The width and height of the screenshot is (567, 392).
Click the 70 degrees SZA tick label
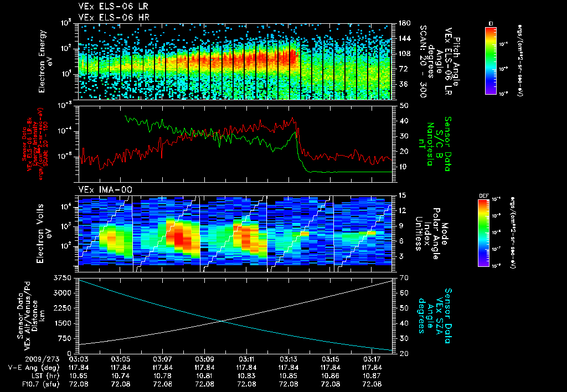pyautogui.click(x=404, y=278)
